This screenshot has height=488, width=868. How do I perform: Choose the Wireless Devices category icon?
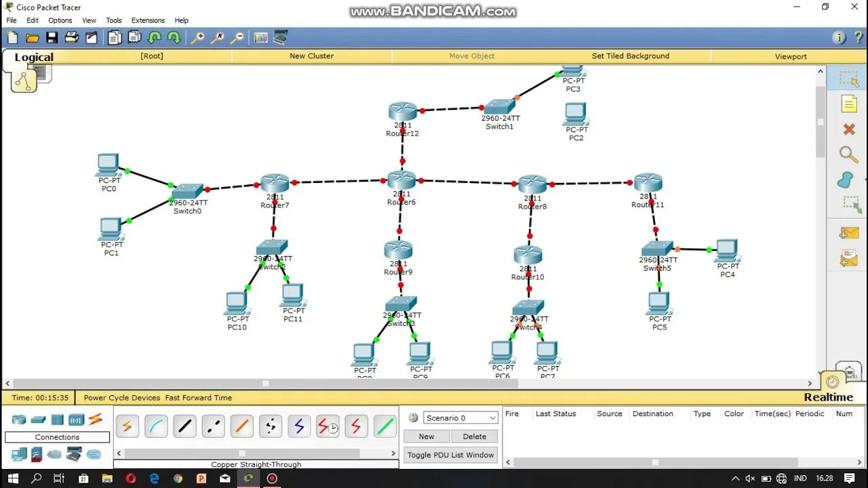click(76, 420)
